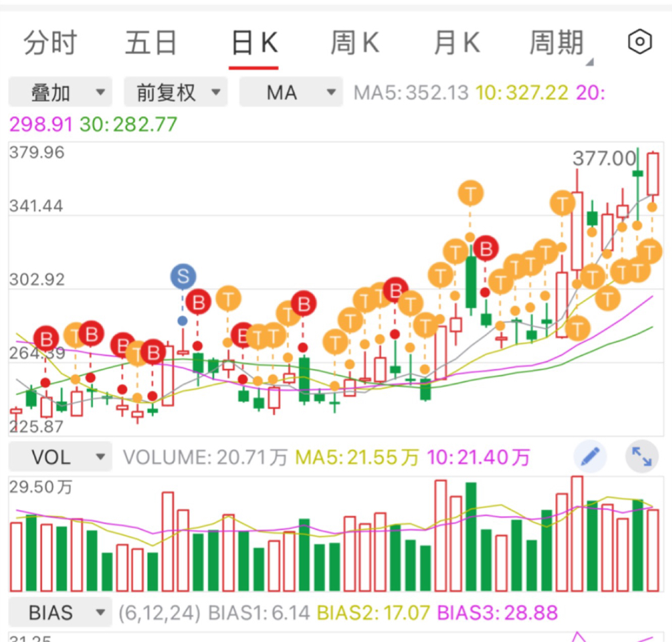Tap the 377.00 high price label

click(604, 158)
